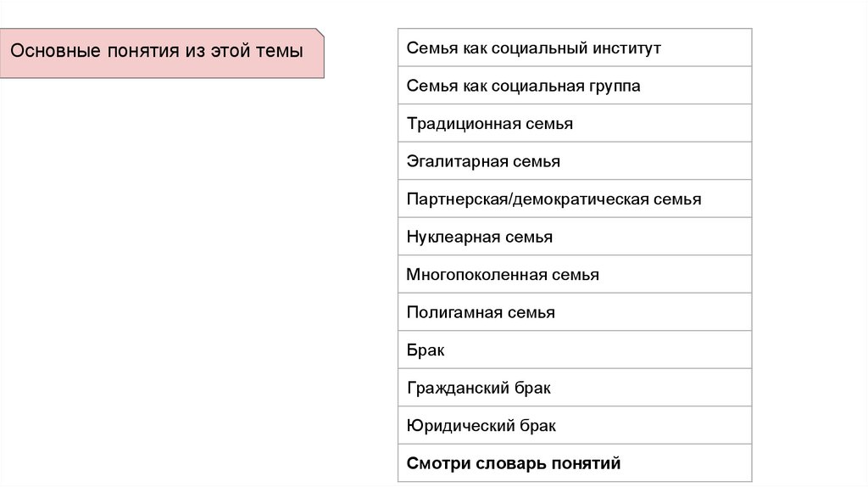The height and width of the screenshot is (487, 868).
Task: Select the 'Партнерская/демократическая семья' row
Action: (574, 199)
